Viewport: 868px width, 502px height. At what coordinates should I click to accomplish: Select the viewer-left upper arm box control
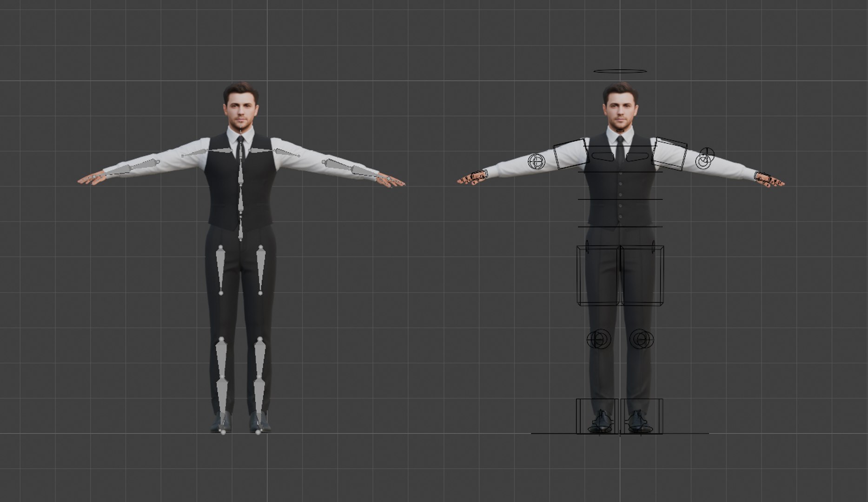coord(570,154)
